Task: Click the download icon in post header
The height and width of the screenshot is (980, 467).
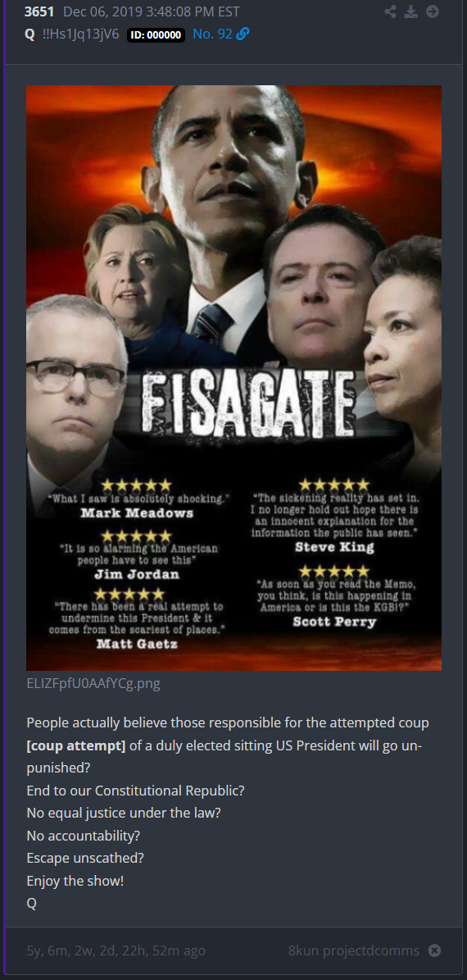Action: [x=410, y=11]
